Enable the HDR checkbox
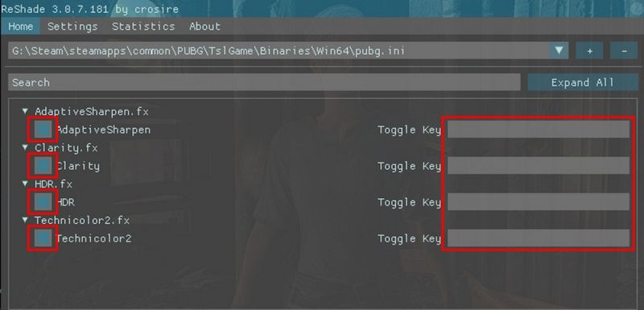 click(x=43, y=202)
